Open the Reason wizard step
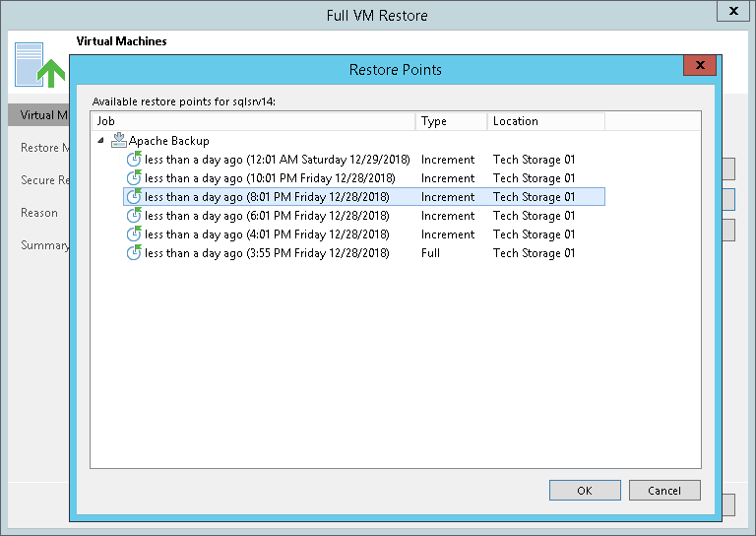This screenshot has width=756, height=536. point(39,213)
